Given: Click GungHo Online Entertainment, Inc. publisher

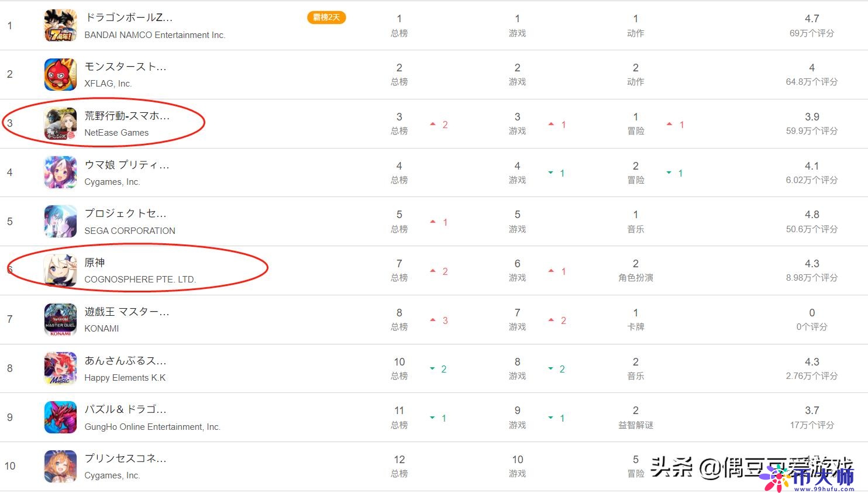Looking at the screenshot, I should 153,427.
